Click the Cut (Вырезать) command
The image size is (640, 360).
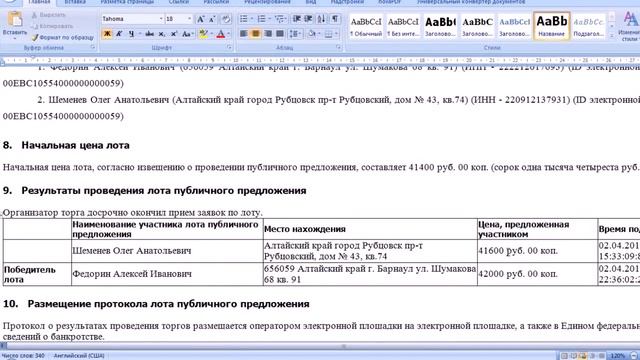tap(49, 15)
